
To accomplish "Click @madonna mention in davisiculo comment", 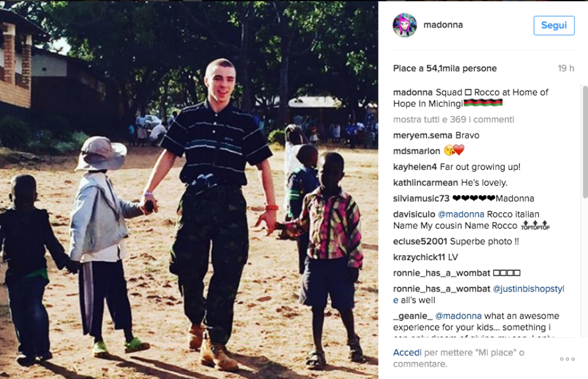I will click(x=461, y=214).
